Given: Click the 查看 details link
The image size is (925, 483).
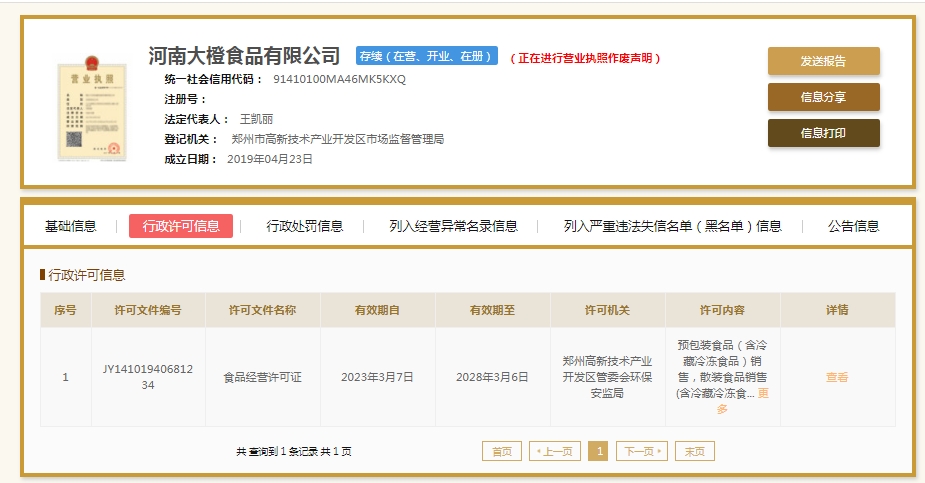Looking at the screenshot, I should pos(837,377).
